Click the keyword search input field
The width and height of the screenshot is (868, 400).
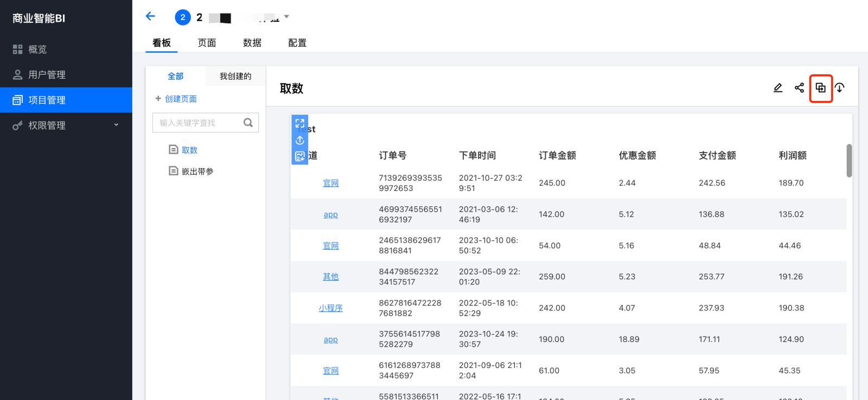[198, 123]
